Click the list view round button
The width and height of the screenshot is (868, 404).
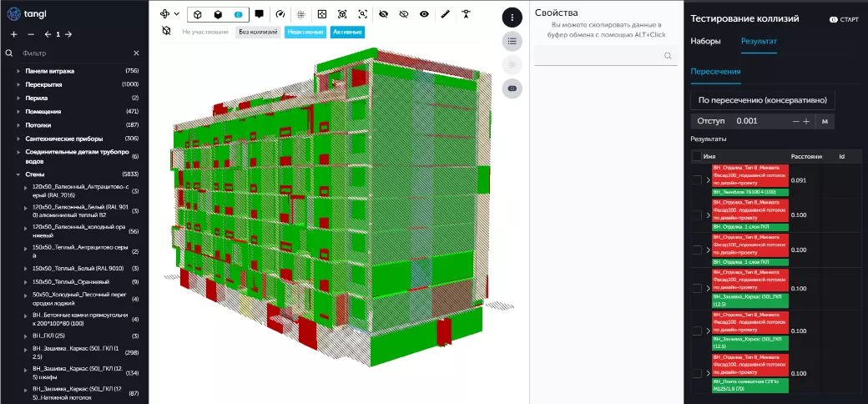512,40
